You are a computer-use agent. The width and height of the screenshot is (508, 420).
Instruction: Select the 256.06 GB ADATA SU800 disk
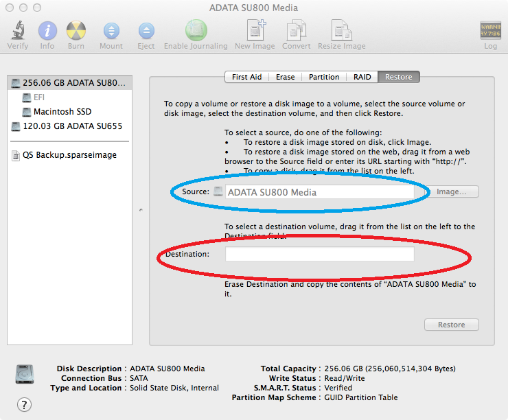69,83
